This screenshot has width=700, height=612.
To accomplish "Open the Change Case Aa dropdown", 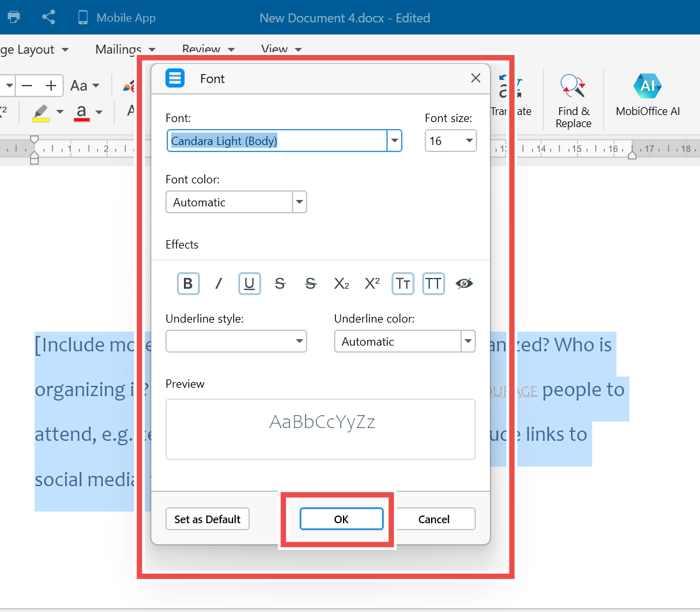I will coord(84,85).
